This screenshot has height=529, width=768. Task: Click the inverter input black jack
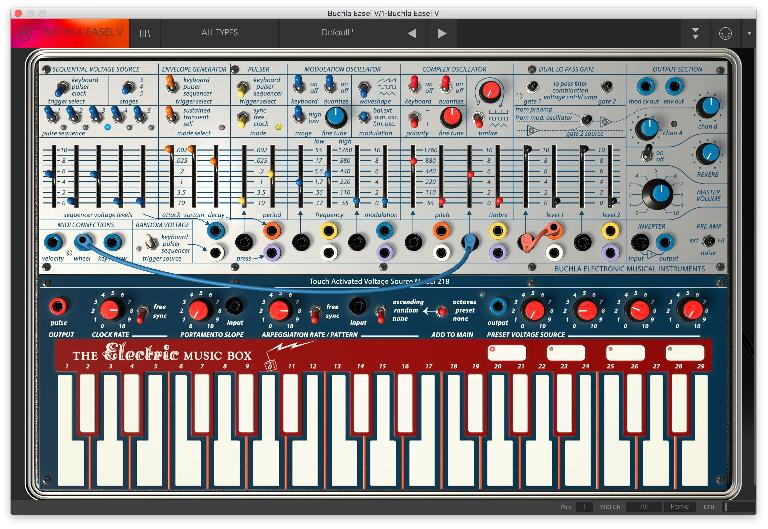click(x=639, y=242)
